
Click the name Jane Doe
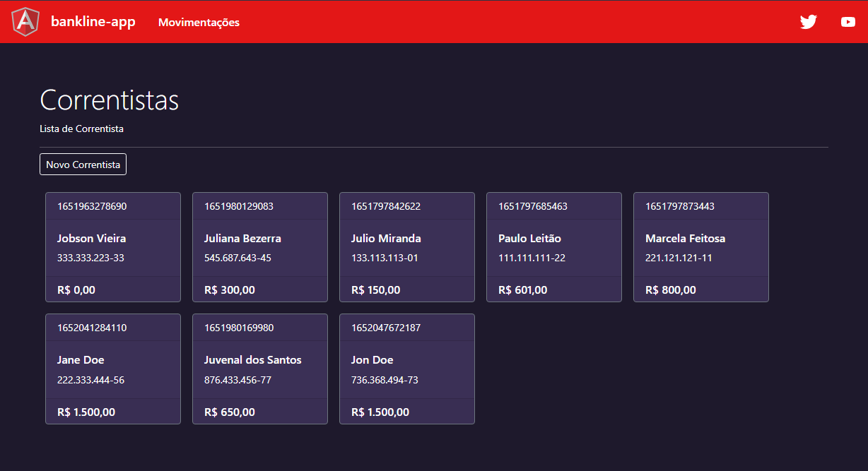[81, 359]
